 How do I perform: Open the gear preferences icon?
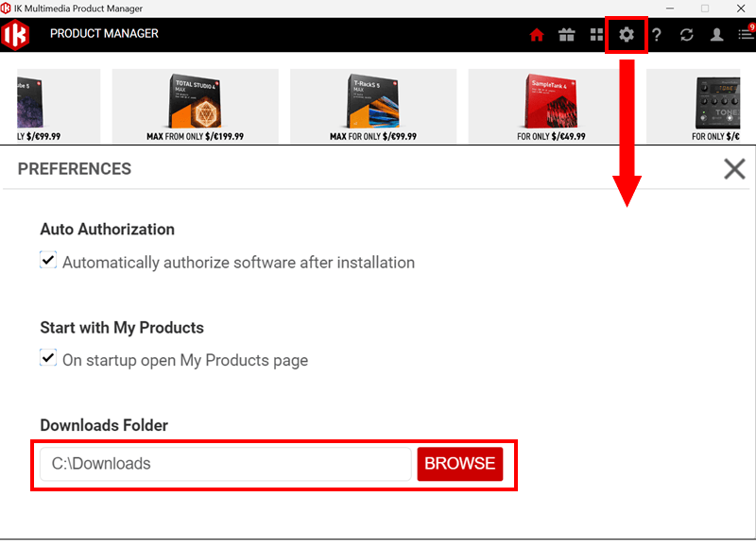[627, 35]
